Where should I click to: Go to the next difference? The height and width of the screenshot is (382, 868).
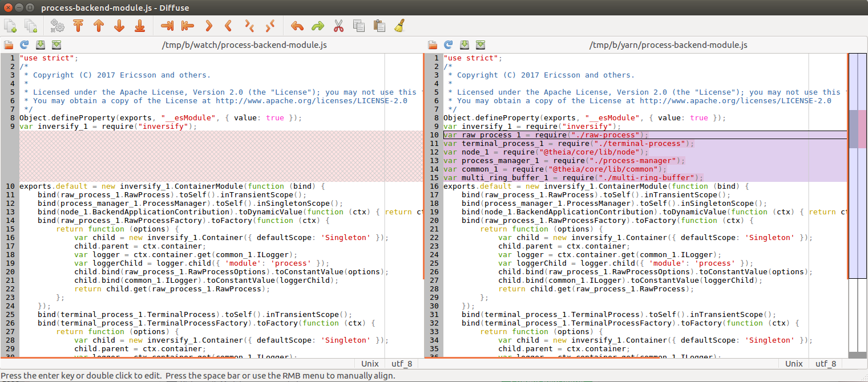[x=119, y=26]
